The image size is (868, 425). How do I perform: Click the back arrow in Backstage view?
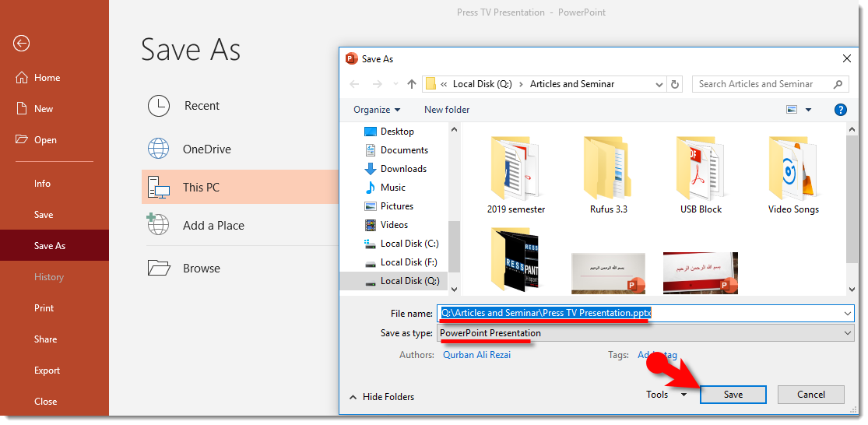click(21, 44)
